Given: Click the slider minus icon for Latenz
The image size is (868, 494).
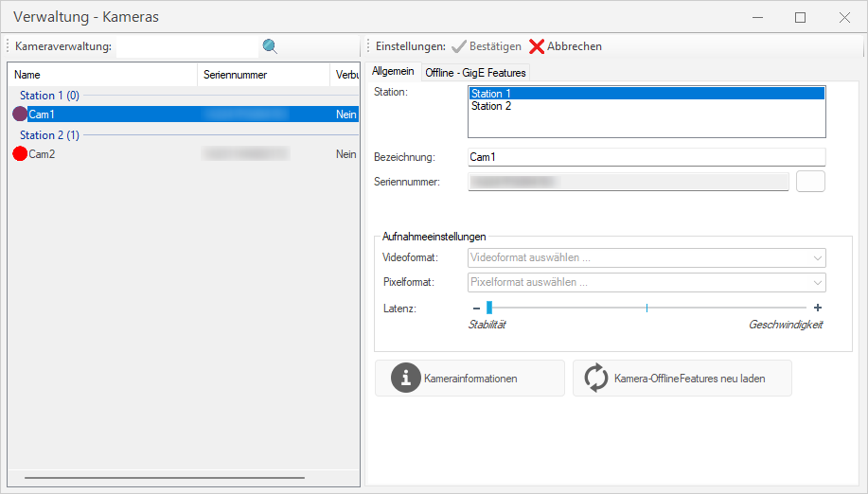Looking at the screenshot, I should tap(476, 308).
